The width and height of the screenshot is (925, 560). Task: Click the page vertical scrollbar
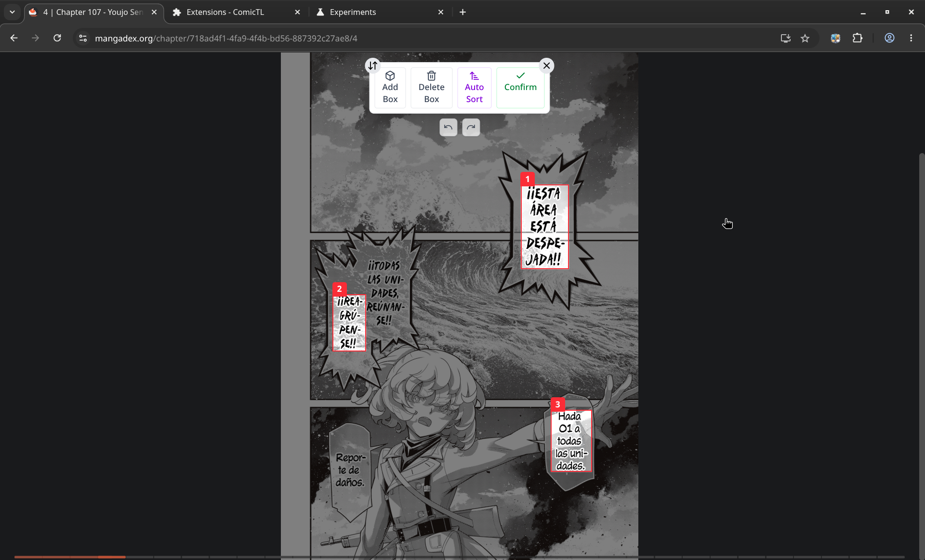click(922, 356)
